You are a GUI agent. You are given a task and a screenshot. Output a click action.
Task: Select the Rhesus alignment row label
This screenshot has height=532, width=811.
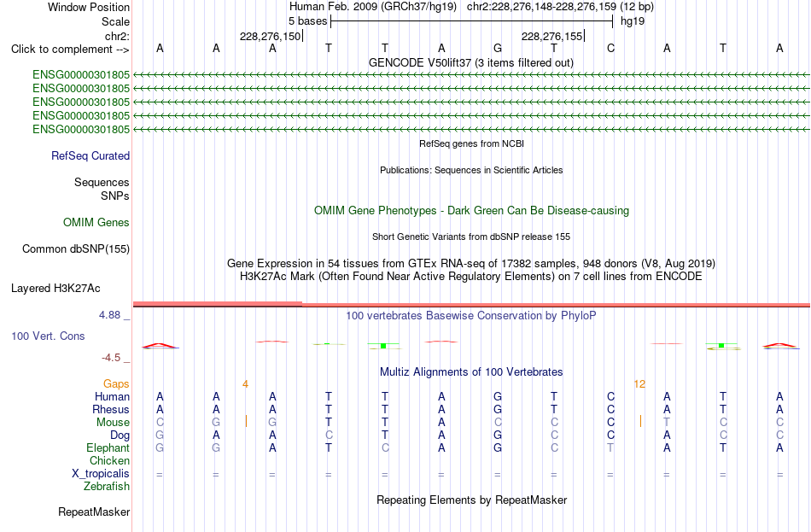point(111,409)
